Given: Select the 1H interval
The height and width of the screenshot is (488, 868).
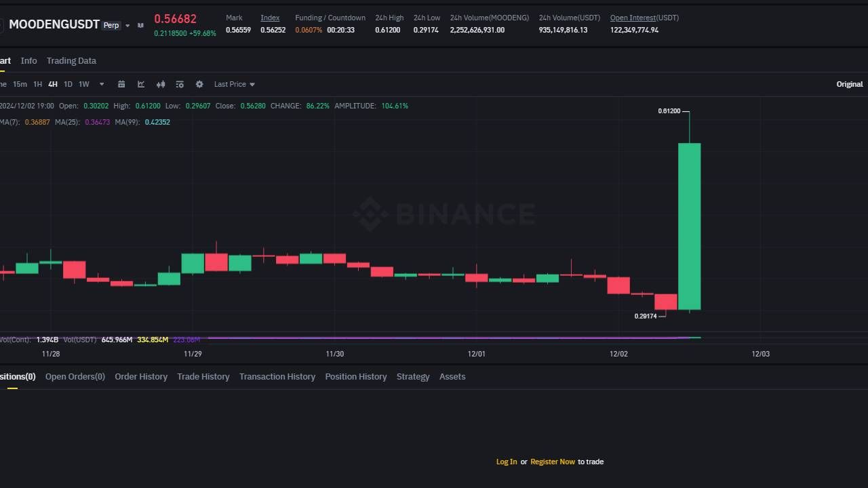Looking at the screenshot, I should pyautogui.click(x=37, y=84).
